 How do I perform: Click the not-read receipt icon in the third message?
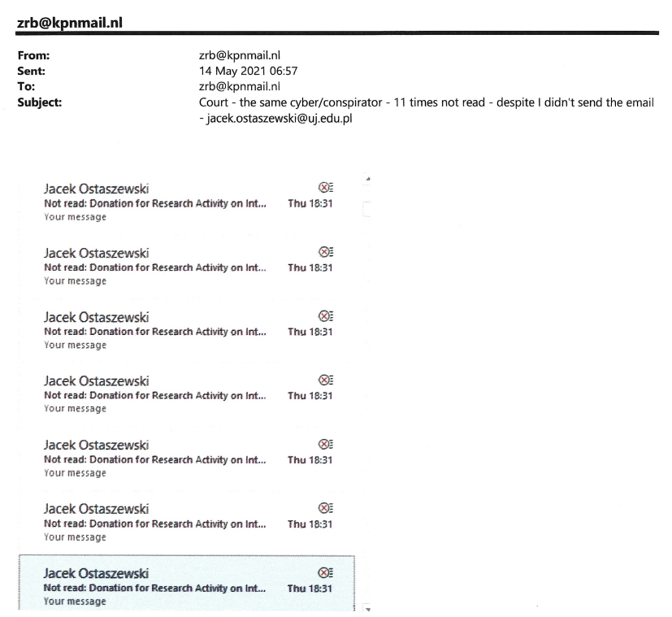tap(325, 316)
